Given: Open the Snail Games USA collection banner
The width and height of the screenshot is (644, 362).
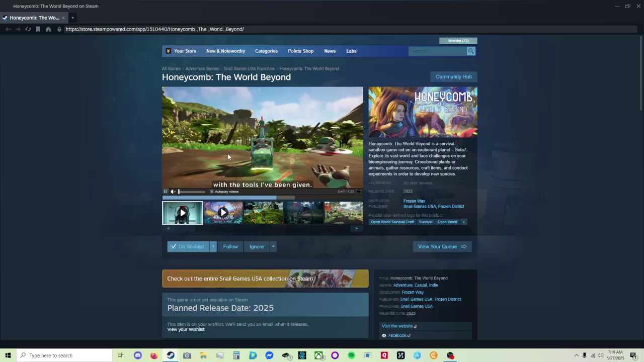Looking at the screenshot, I should pos(265,279).
